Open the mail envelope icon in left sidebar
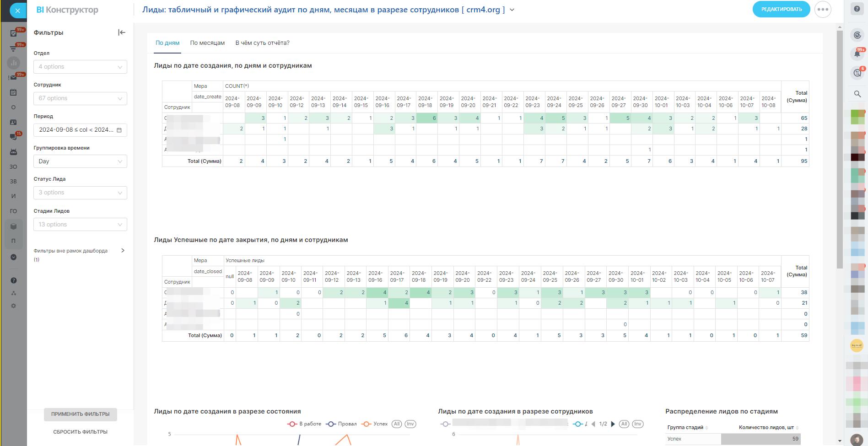868x446 pixels. (x=14, y=77)
